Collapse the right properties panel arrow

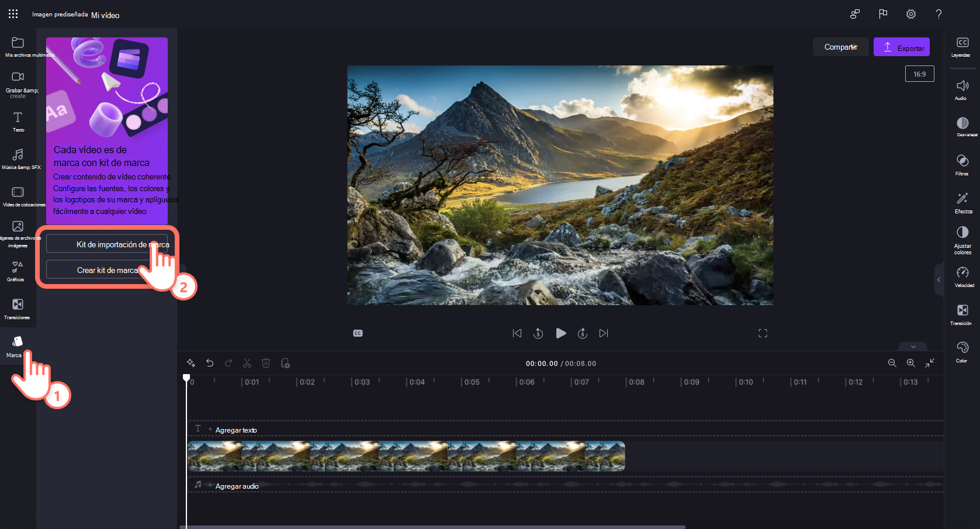pos(939,280)
